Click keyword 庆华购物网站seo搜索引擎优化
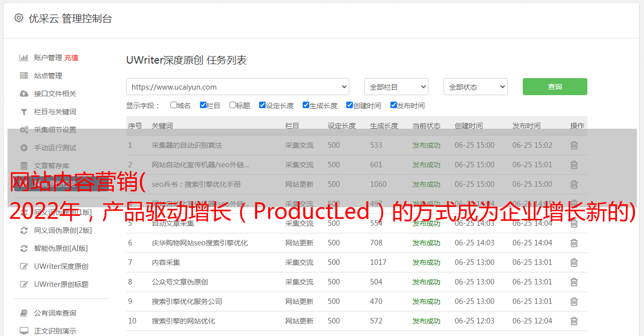The width and height of the screenshot is (644, 336). click(200, 243)
